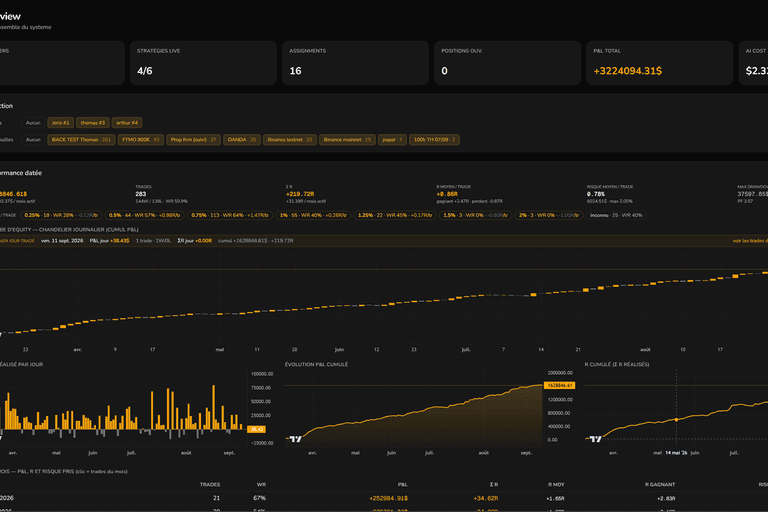Click the TradingView logo in R cumulé chart
Viewport: 768px width, 512px height.
[x=596, y=439]
